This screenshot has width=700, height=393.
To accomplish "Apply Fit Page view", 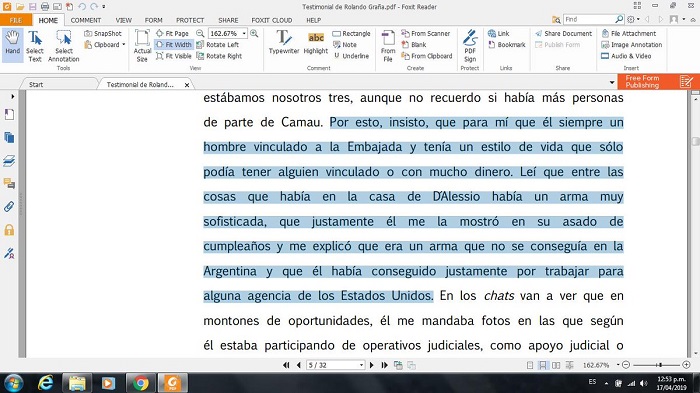I will tap(173, 33).
